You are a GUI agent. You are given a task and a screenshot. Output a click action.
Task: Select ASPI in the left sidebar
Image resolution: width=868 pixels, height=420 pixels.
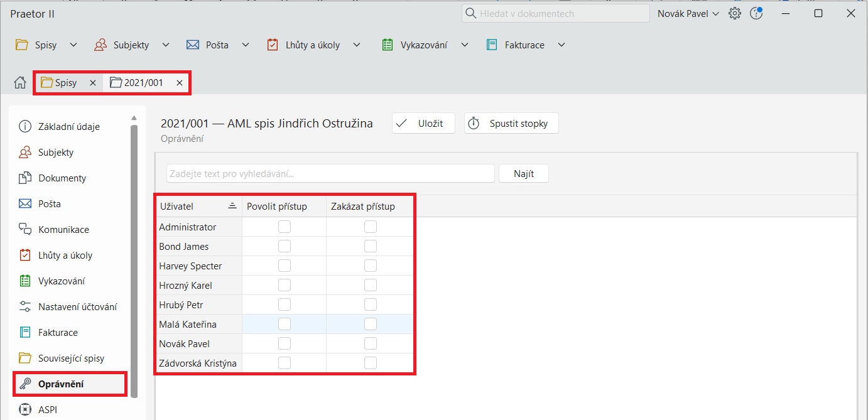pyautogui.click(x=47, y=410)
